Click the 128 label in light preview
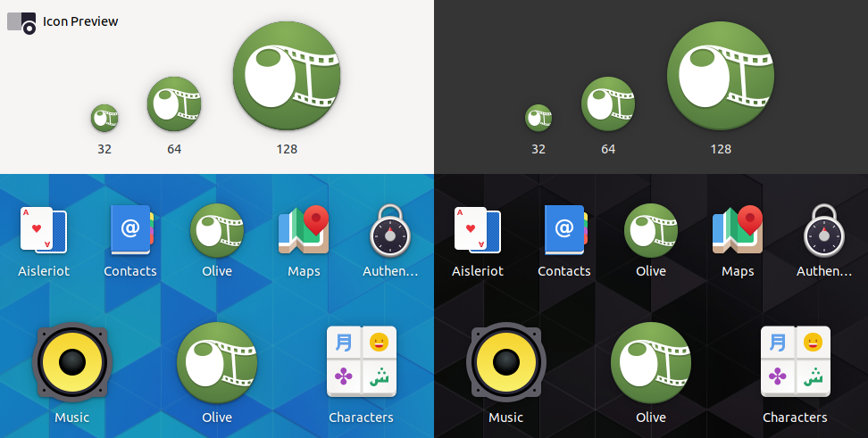The height and width of the screenshot is (438, 868). (x=287, y=149)
